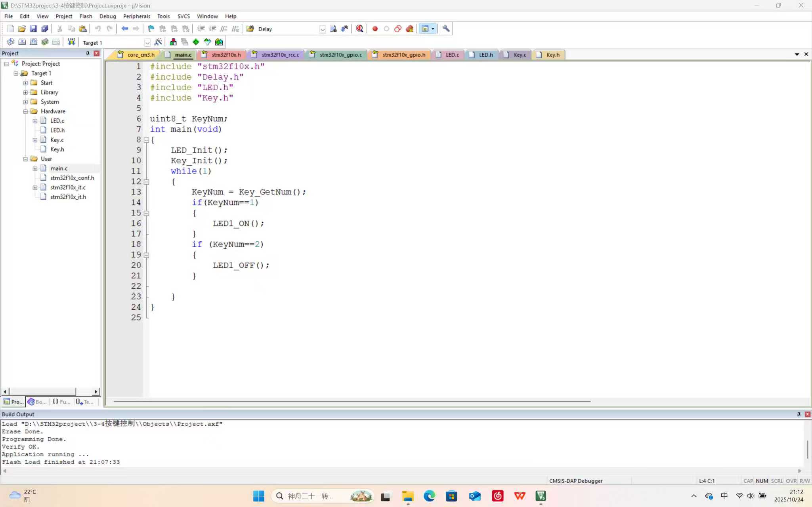Open Key.h in project tree

57,149
